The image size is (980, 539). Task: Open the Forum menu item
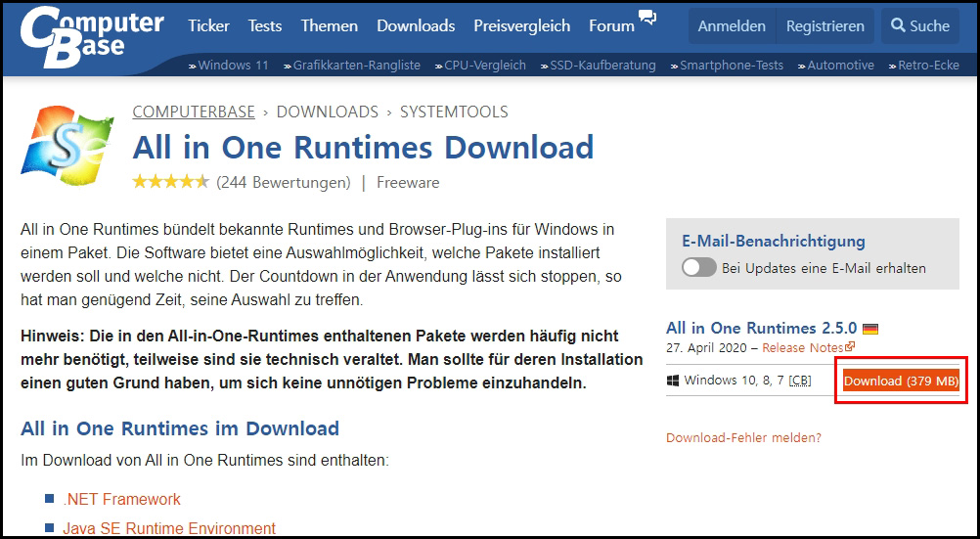612,25
